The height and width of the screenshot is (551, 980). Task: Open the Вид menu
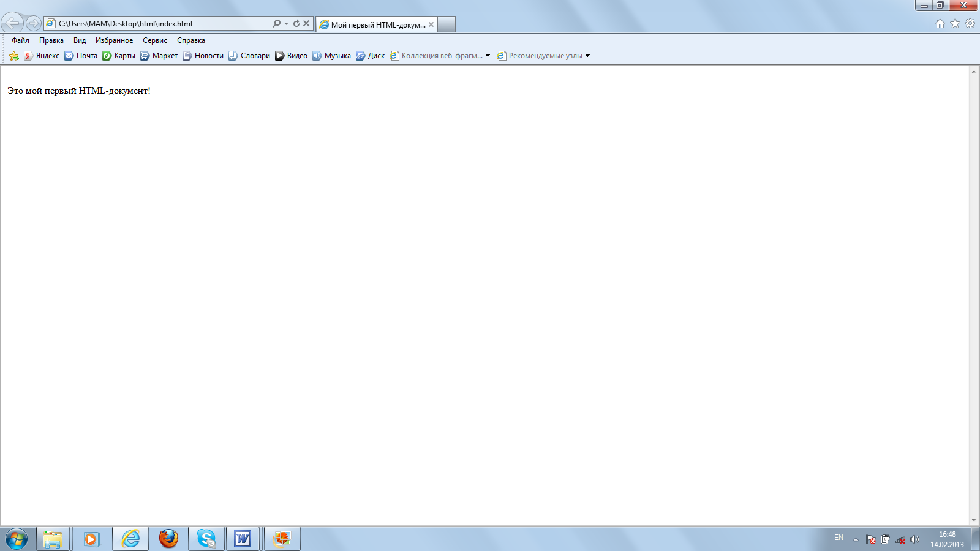point(80,40)
